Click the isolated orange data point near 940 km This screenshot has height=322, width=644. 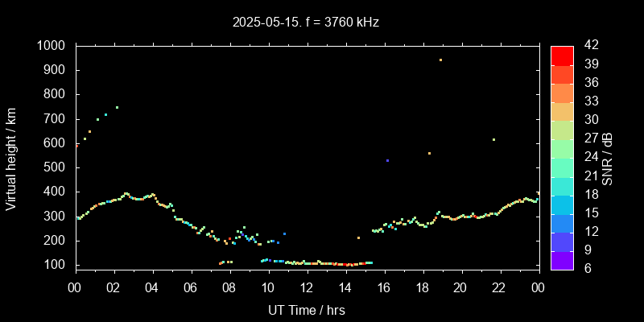point(440,60)
